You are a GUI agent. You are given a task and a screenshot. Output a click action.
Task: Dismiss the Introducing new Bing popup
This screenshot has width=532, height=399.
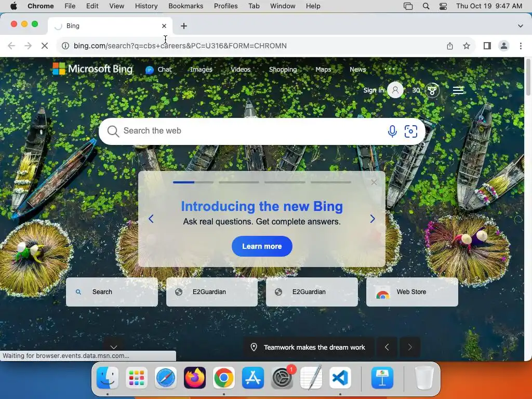click(374, 182)
